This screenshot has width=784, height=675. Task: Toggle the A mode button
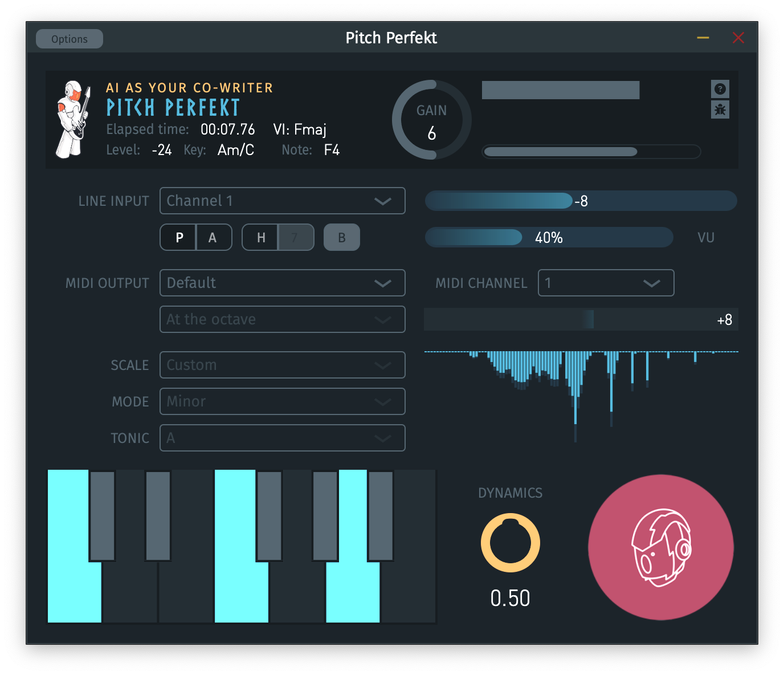tap(213, 237)
